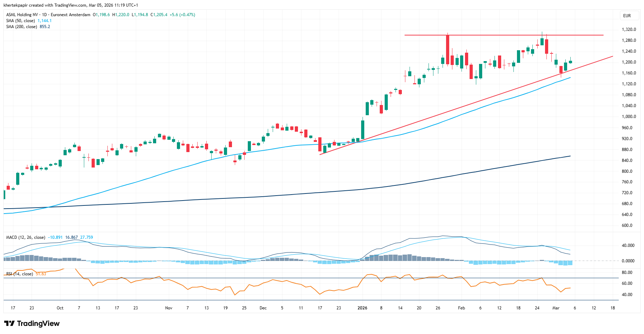Click the 2026 year marker on time axis
The image size is (644, 334).
coord(362,308)
